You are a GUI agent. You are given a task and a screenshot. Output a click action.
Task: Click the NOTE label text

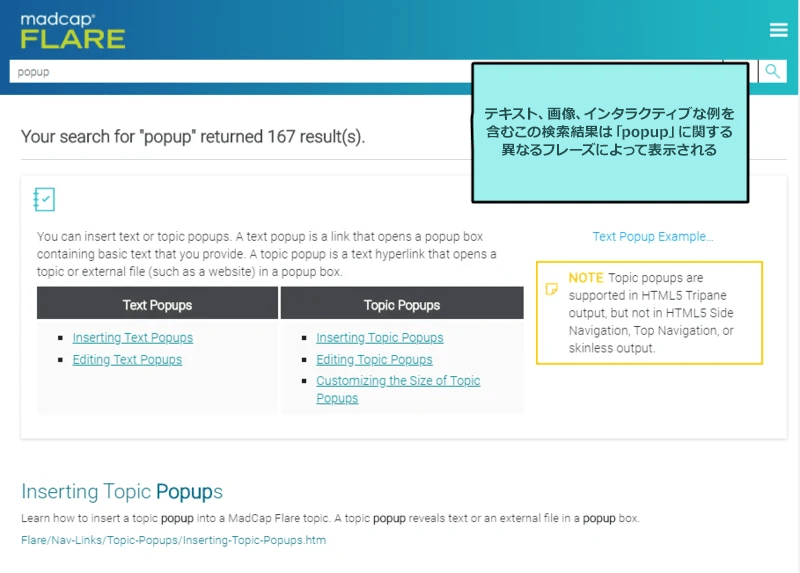[x=586, y=278]
